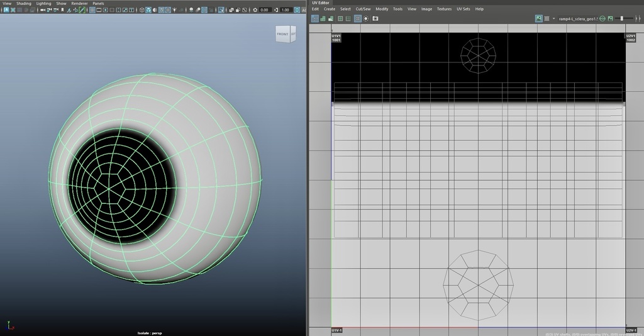Expand the texture selection dropdown arrow

(553, 18)
